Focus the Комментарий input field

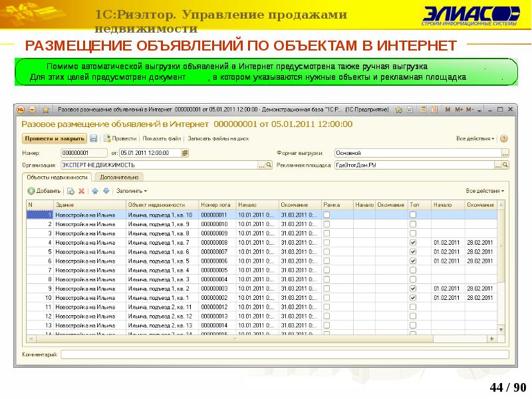point(285,355)
